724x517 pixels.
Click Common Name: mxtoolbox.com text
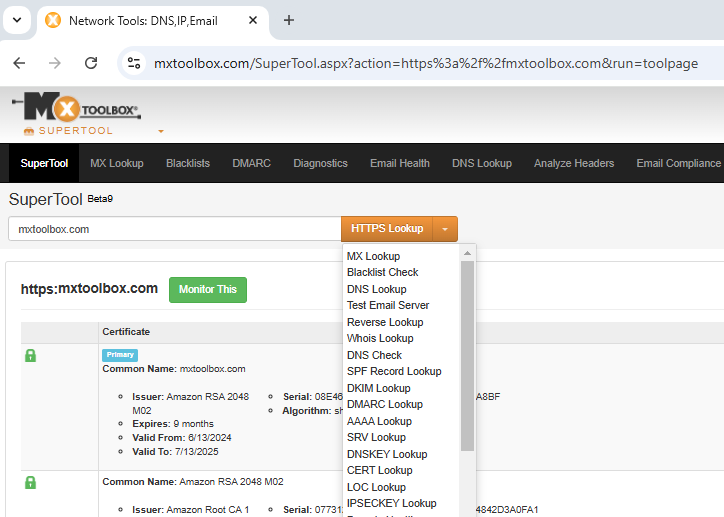[174, 369]
